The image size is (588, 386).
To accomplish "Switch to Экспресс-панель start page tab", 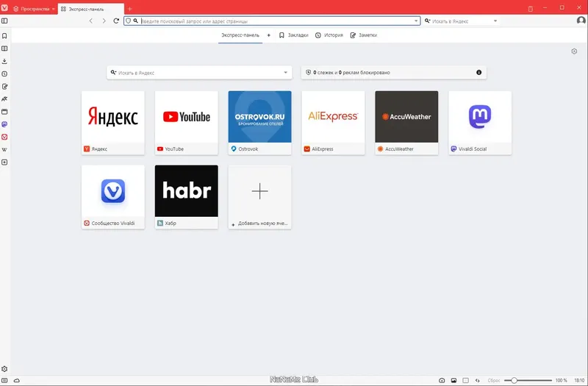I will (240, 35).
